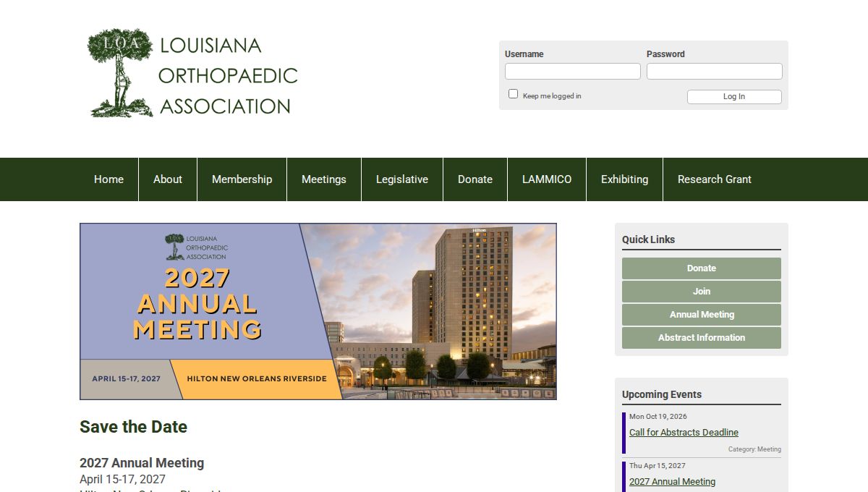
Task: Focus the Username input field
Action: pos(573,72)
